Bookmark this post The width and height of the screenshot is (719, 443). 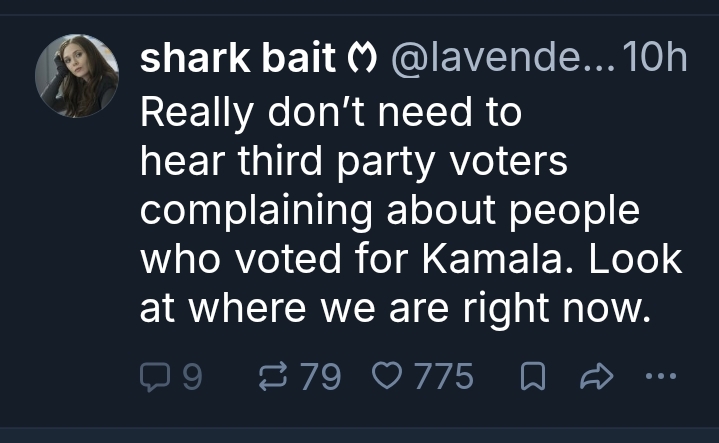(531, 377)
